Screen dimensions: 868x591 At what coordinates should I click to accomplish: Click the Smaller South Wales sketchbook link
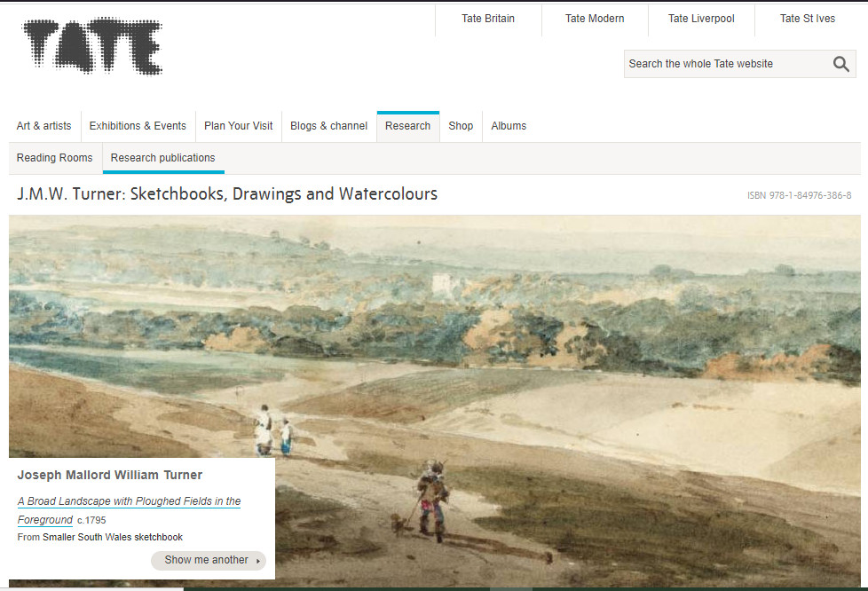tap(113, 538)
